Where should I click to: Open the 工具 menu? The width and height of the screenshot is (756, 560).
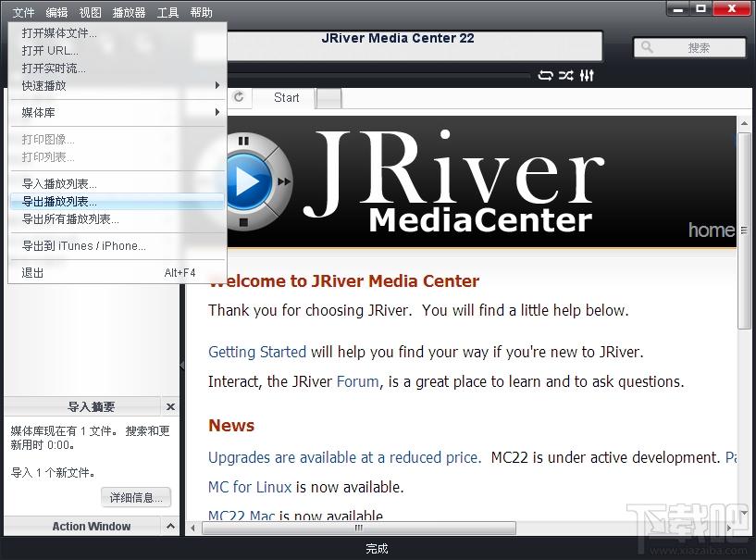[x=167, y=12]
